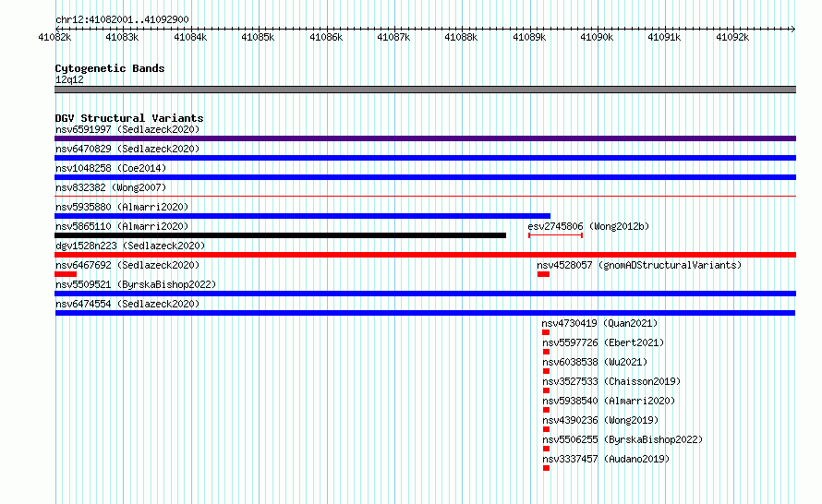Select the 12q12 band label

[69, 79]
